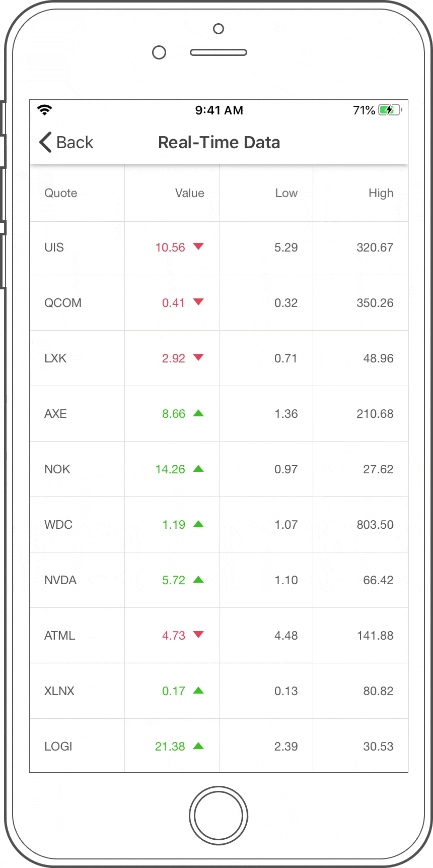The width and height of the screenshot is (433, 868).
Task: Tap the Back button label
Action: tap(75, 143)
